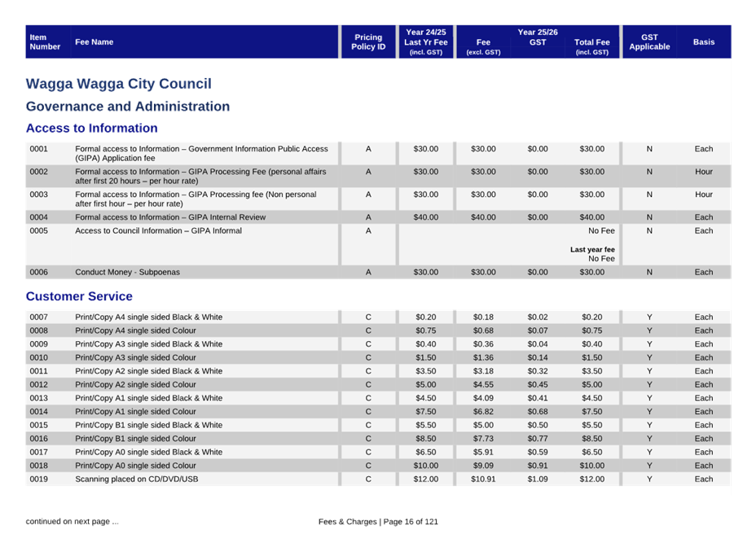Image resolution: width=756 pixels, height=534 pixels.
Task: Select item number 0013
Action: [38, 398]
